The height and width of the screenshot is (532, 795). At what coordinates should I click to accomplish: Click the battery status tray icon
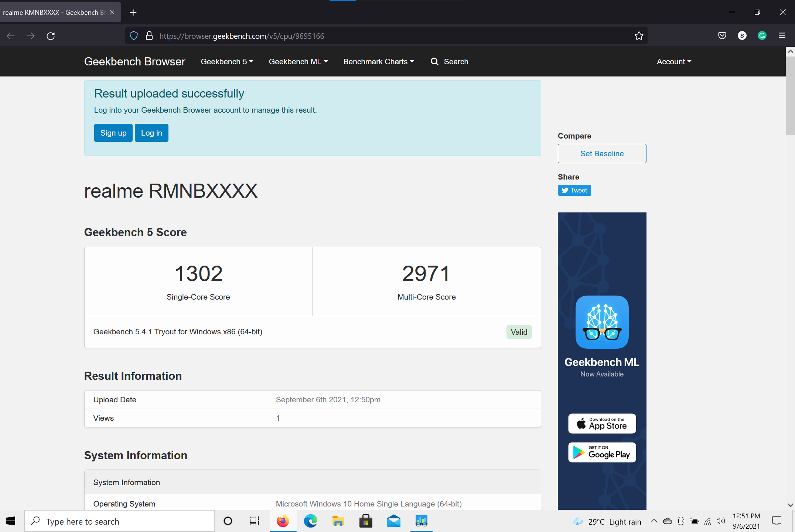coord(694,521)
